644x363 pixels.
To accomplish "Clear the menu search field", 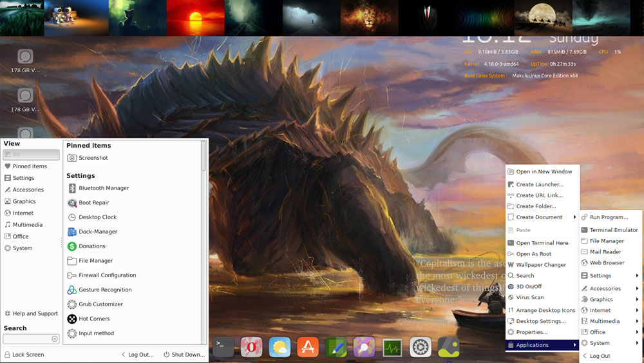I will [x=55, y=338].
